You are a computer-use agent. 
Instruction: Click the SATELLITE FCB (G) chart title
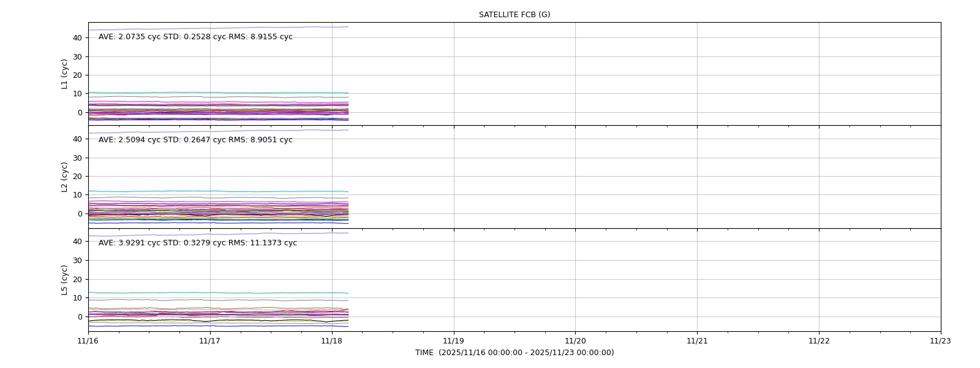click(x=514, y=15)
